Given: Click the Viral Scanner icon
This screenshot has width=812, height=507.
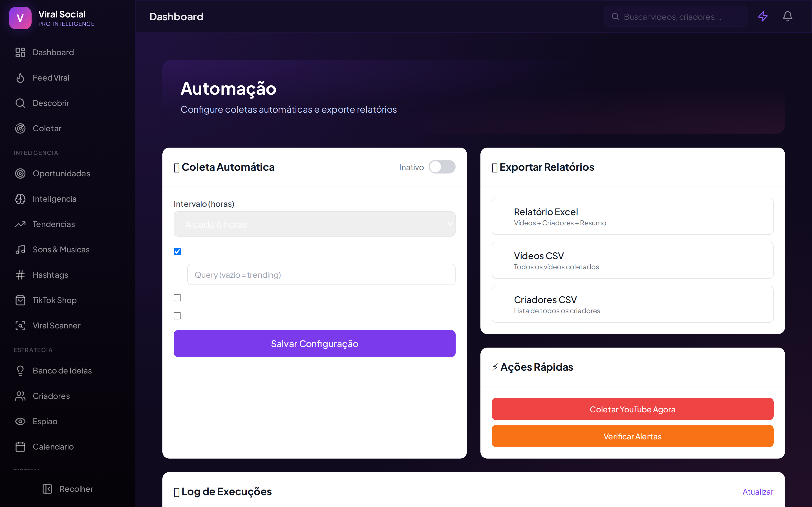Looking at the screenshot, I should coord(20,326).
